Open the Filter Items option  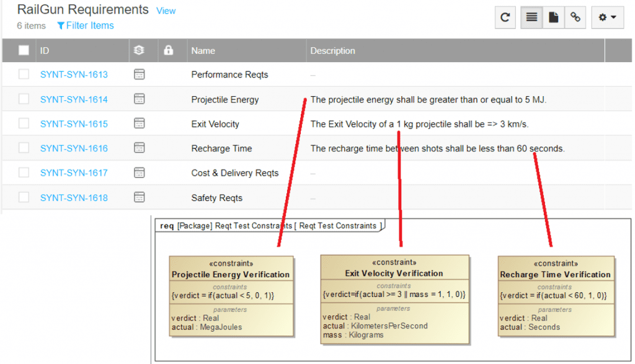pyautogui.click(x=86, y=25)
